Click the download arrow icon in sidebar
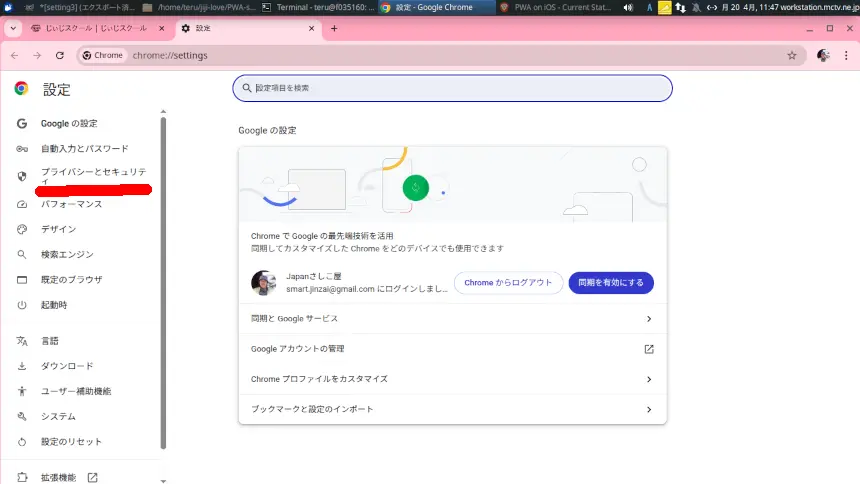 coord(22,366)
